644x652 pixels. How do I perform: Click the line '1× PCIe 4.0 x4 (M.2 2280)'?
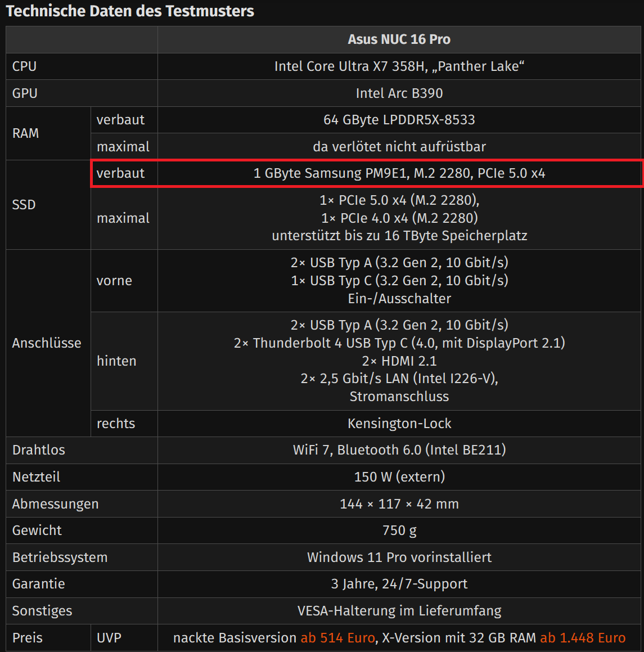click(399, 218)
